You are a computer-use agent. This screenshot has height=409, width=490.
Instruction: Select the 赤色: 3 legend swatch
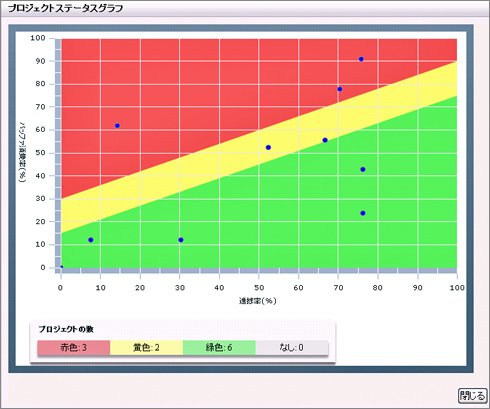pos(73,348)
